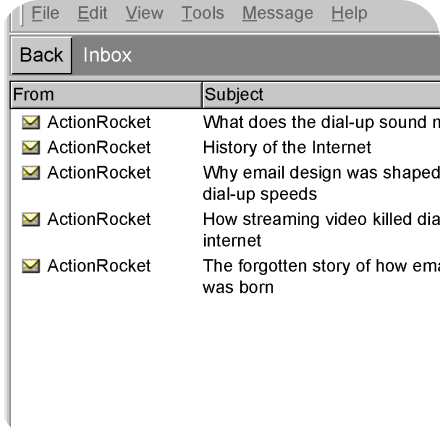Click envelope icon for forgotten story email
The width and height of the screenshot is (440, 440).
click(x=31, y=266)
